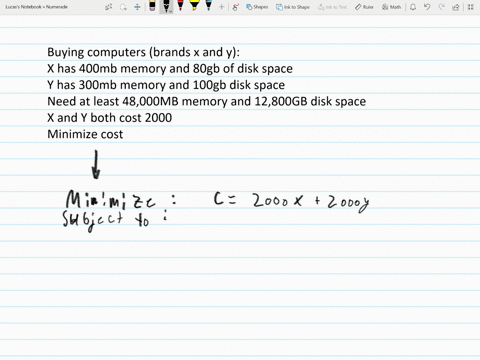Click the 'Y has 300mb memory' line
This screenshot has height=360, width=480.
tap(166, 85)
